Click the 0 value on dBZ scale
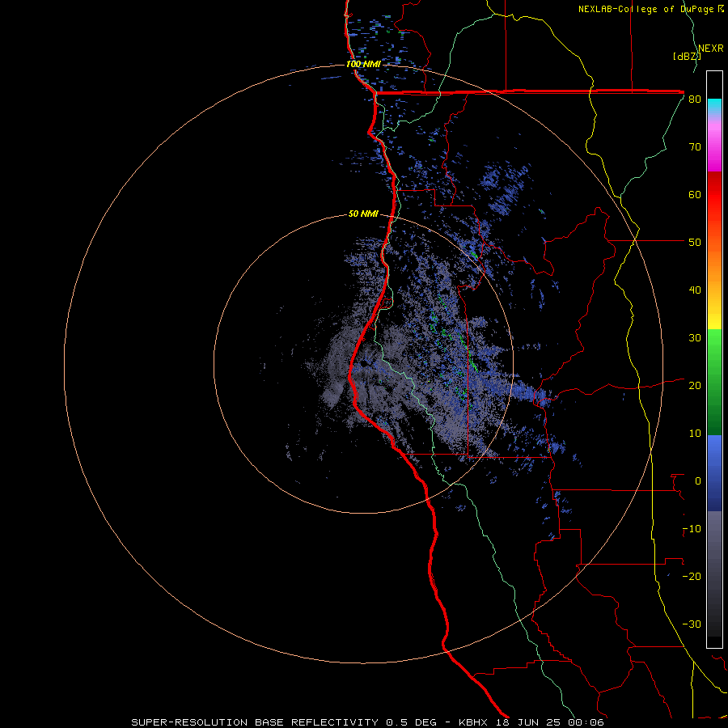This screenshot has height=728, width=728. 698,481
